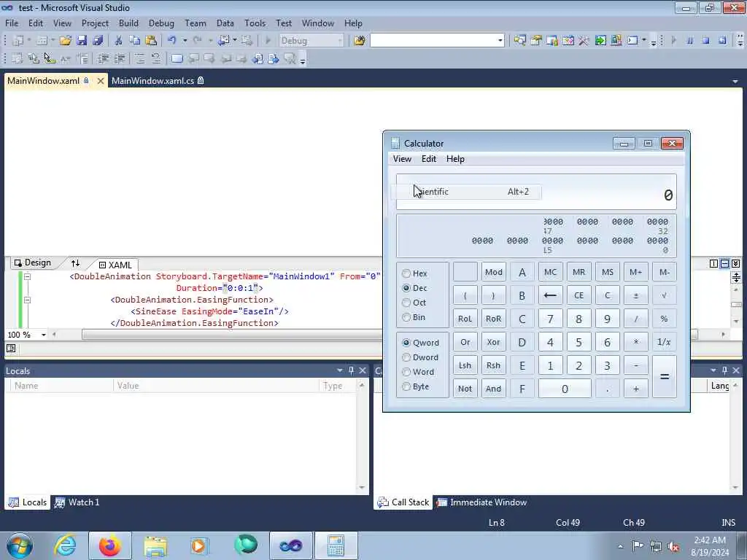Undo the last action
This screenshot has width=747, height=560.
(172, 41)
